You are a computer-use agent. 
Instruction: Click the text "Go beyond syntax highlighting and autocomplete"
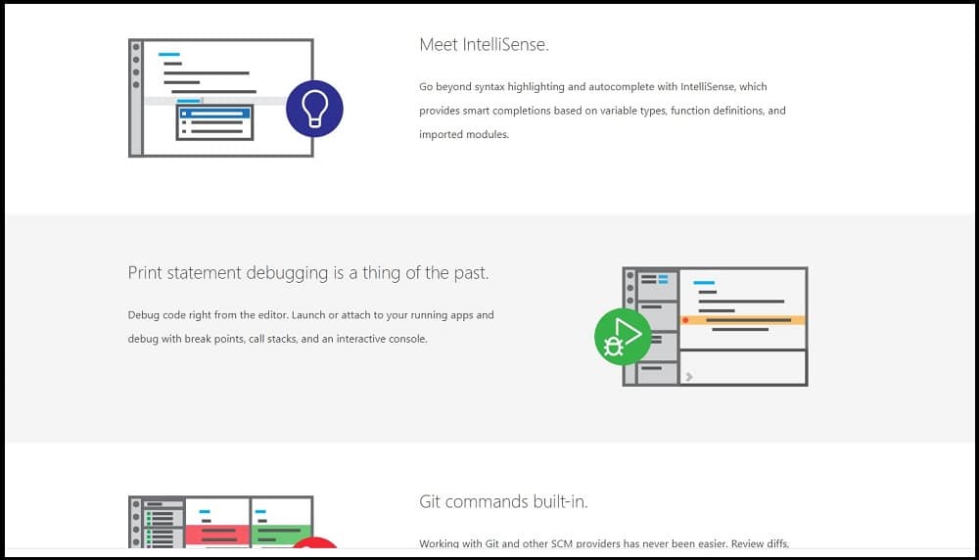536,87
